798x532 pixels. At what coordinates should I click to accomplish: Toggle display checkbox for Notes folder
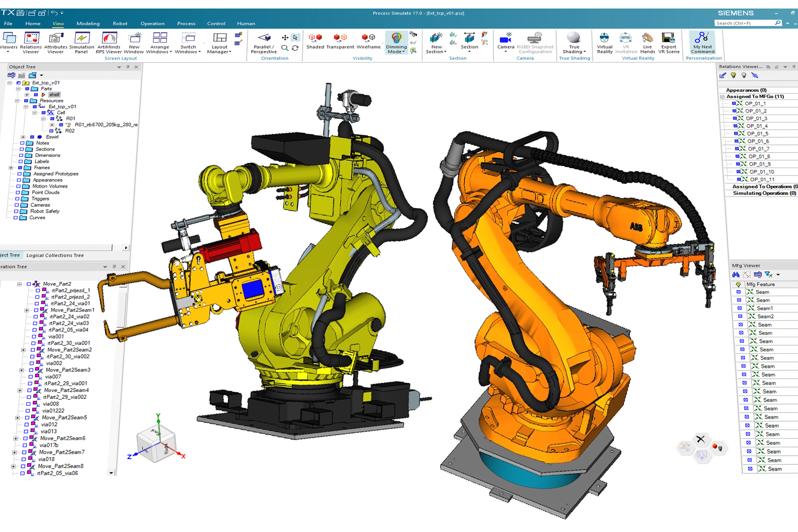[22, 143]
